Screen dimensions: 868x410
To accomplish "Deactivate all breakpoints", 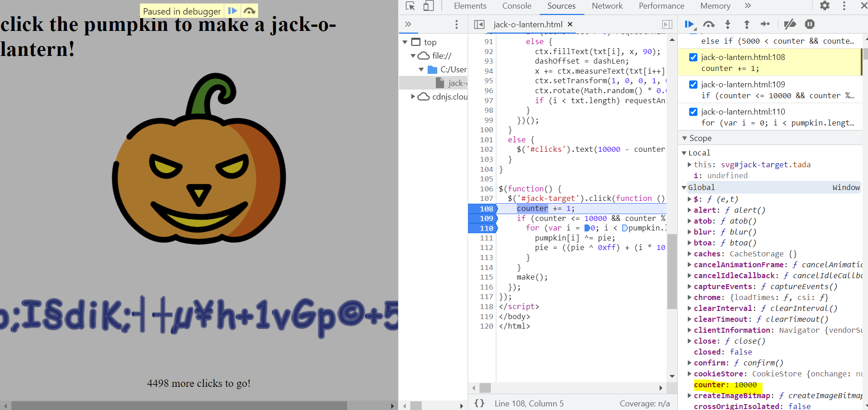I will tap(790, 25).
